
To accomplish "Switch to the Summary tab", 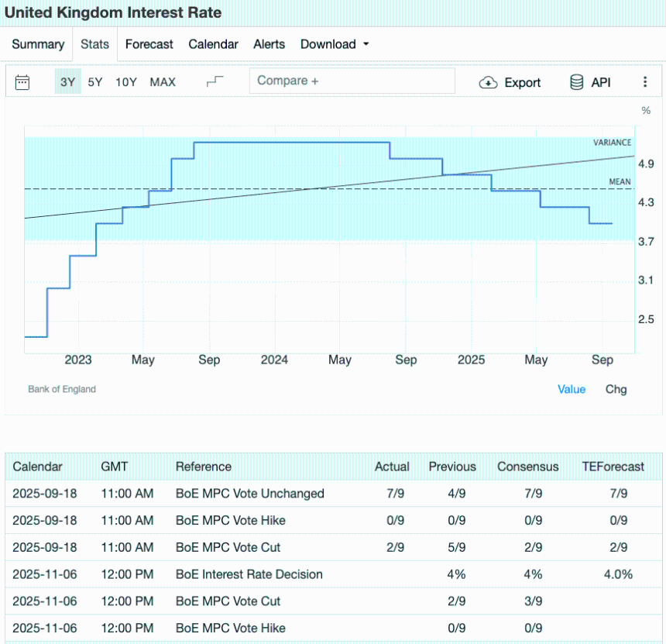I will pyautogui.click(x=38, y=44).
